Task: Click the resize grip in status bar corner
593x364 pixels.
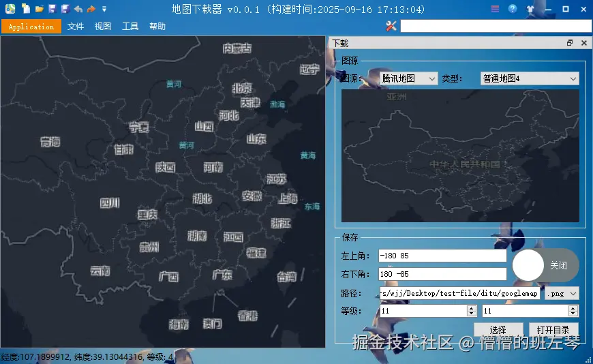Action: click(x=588, y=360)
